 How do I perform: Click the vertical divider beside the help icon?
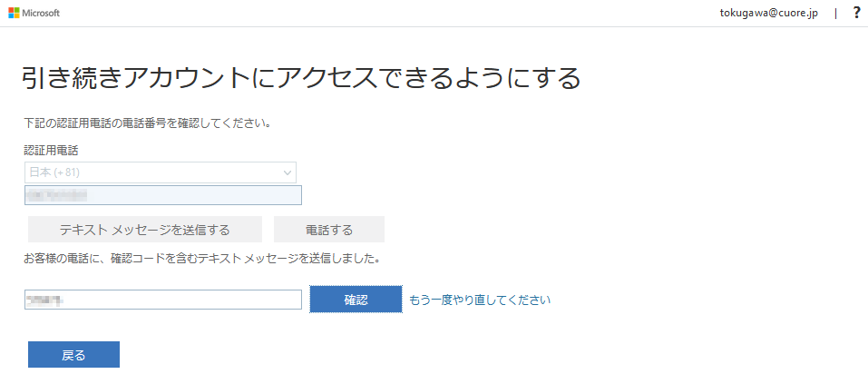[835, 13]
